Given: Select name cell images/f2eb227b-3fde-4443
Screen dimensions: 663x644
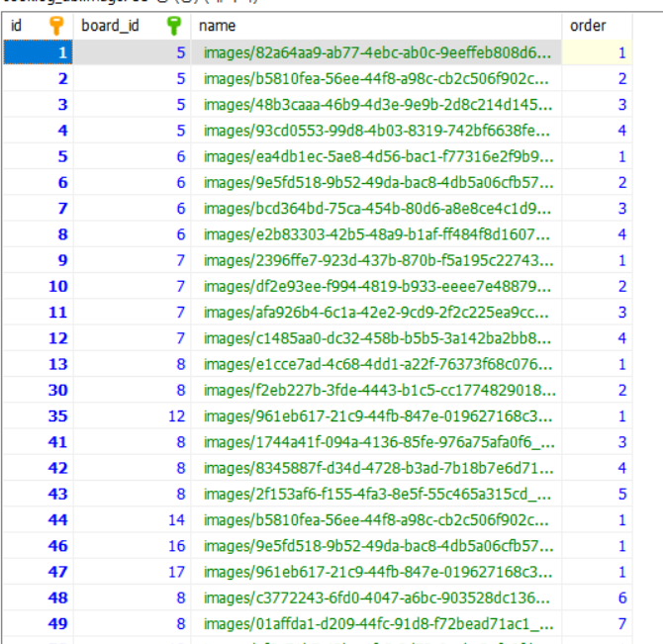Looking at the screenshot, I should [376, 390].
